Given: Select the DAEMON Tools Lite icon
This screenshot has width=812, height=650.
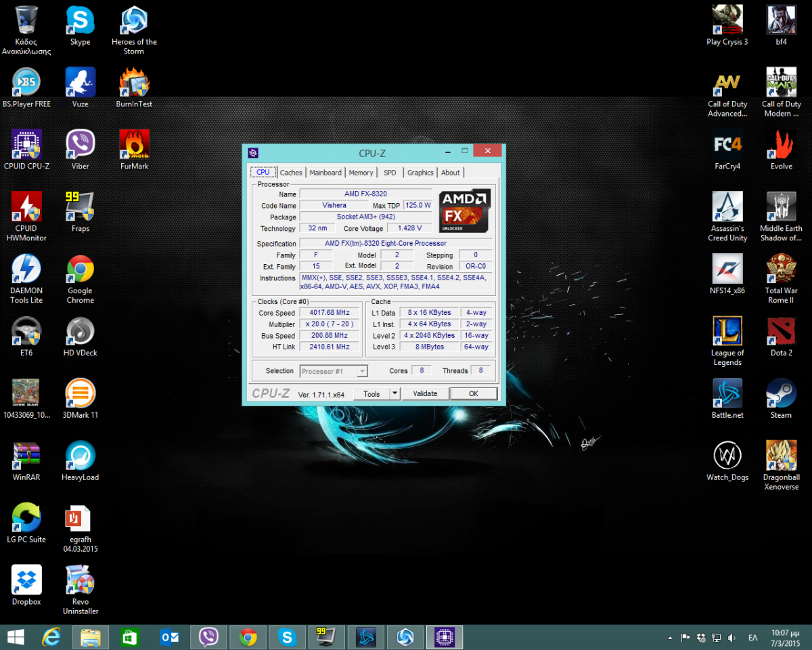Looking at the screenshot, I should click(26, 279).
